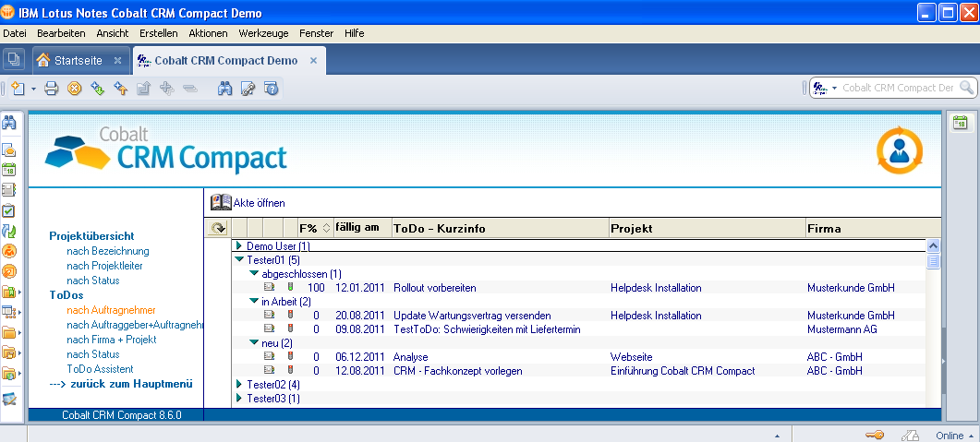Open nach Firma + Projekt view
The width and height of the screenshot is (980, 442).
click(x=112, y=340)
